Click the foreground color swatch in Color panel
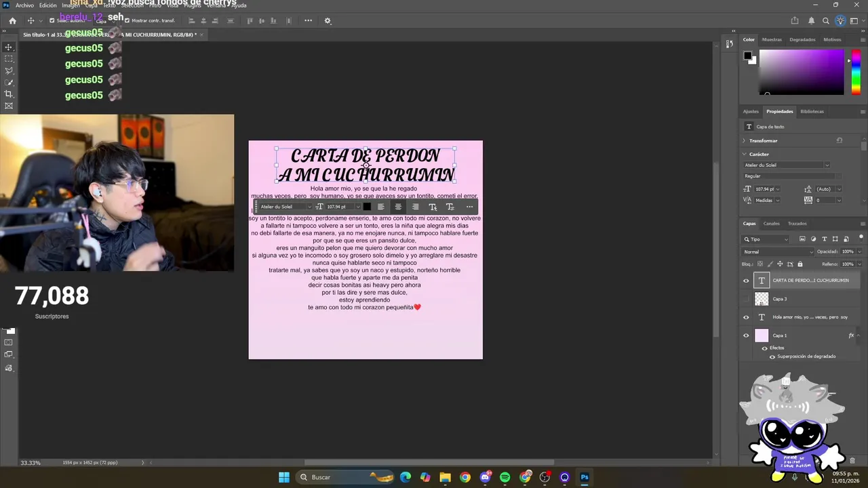 747,56
